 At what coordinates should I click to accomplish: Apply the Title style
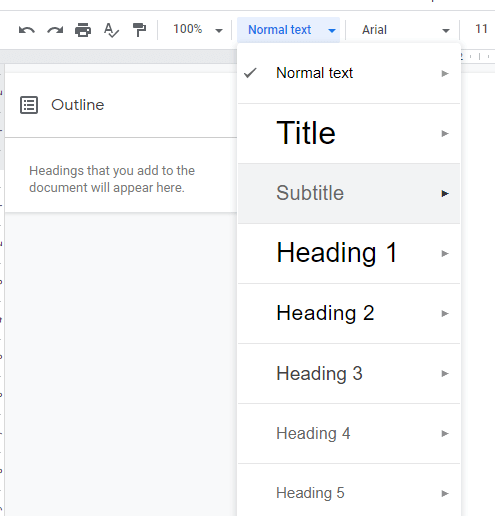coord(349,133)
